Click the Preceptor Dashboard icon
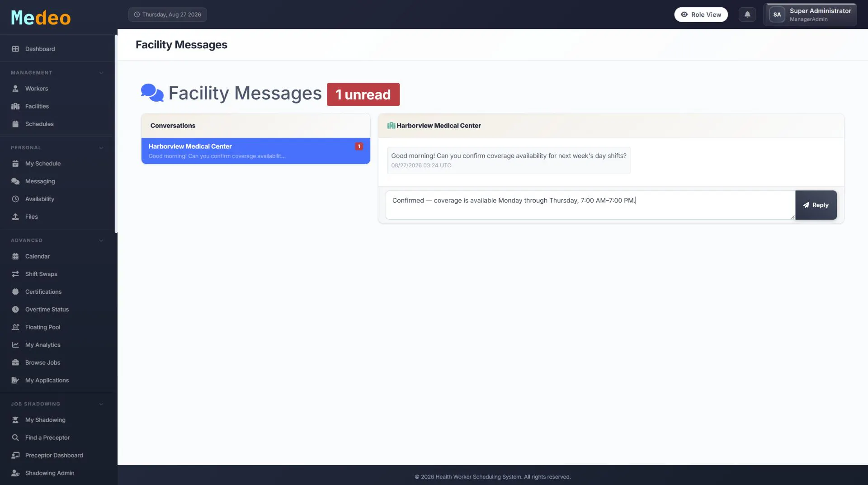The width and height of the screenshot is (868, 485). click(15, 455)
